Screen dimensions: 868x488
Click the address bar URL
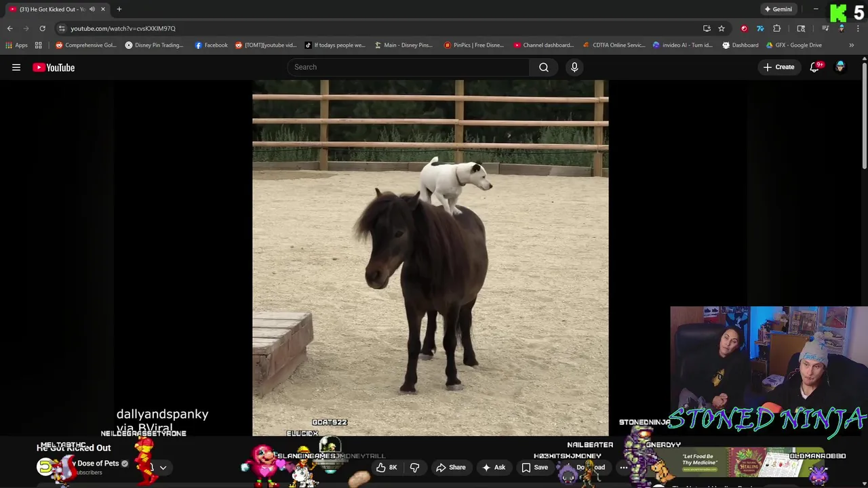[123, 28]
